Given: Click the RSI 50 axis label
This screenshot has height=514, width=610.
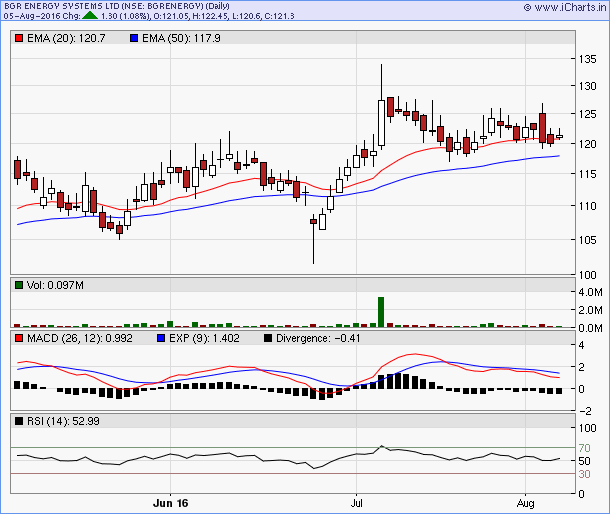Looking at the screenshot, I should click(584, 461).
